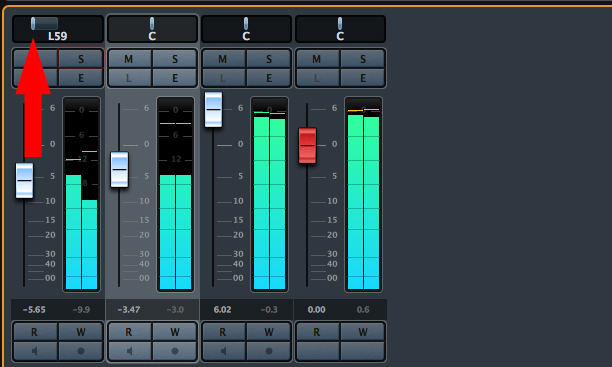612x367 pixels.
Task: Enable Read automation on the -3.47 channel
Action: 128,332
